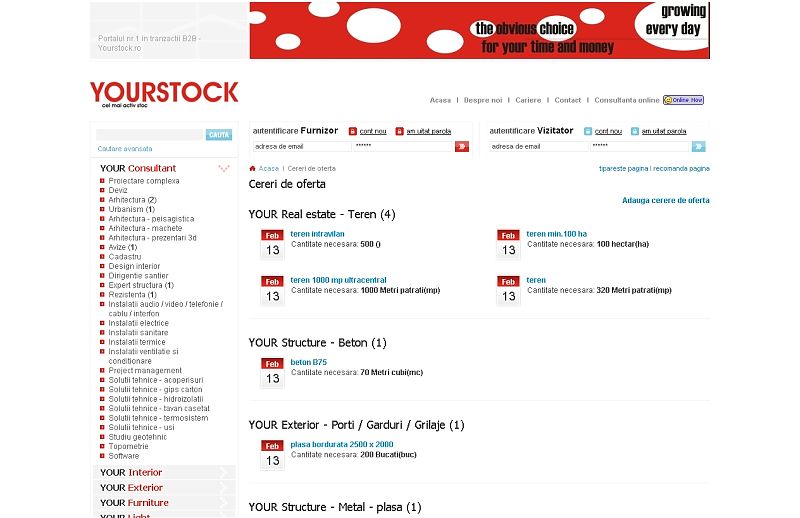Click the Feb 13 calendar icon for teren 1000 mp ultracentral
The image size is (800, 518).
[272, 291]
